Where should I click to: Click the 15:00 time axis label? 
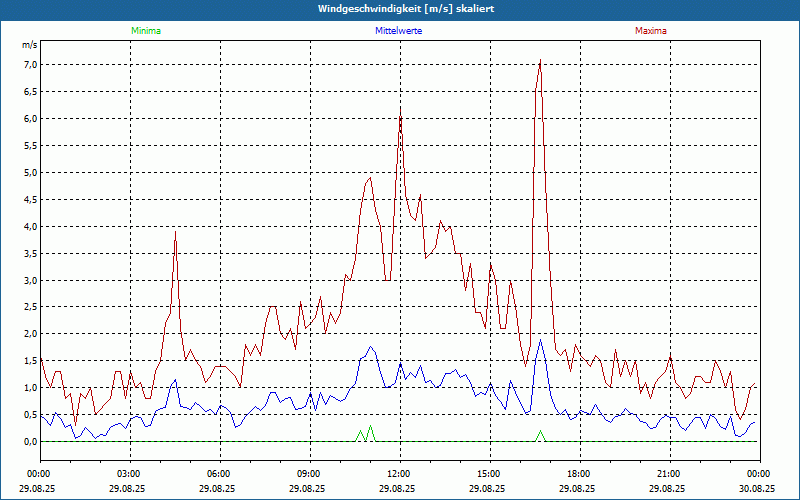489,473
